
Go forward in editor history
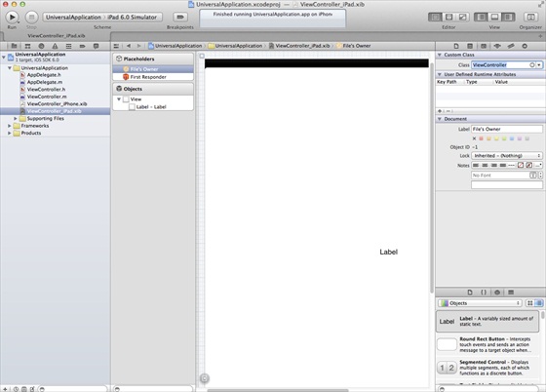pos(138,46)
